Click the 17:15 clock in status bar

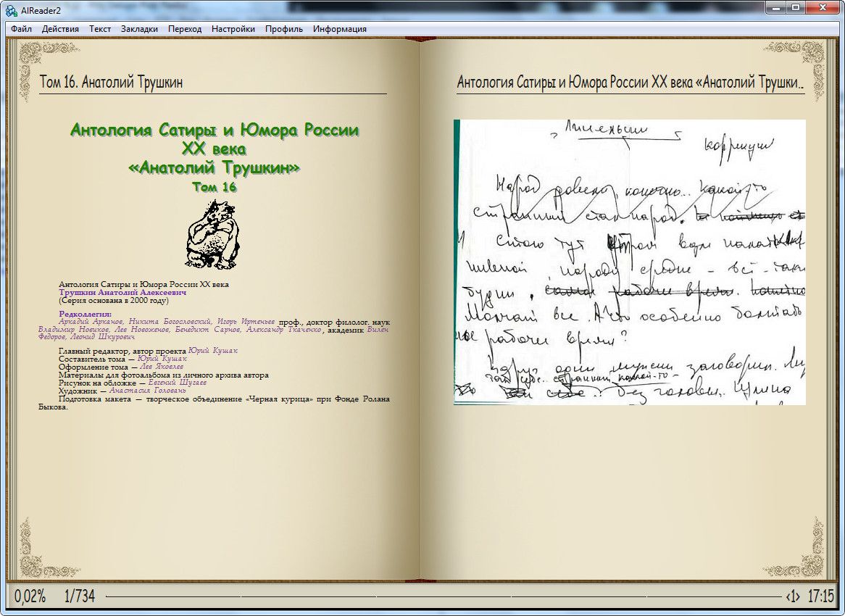[821, 597]
